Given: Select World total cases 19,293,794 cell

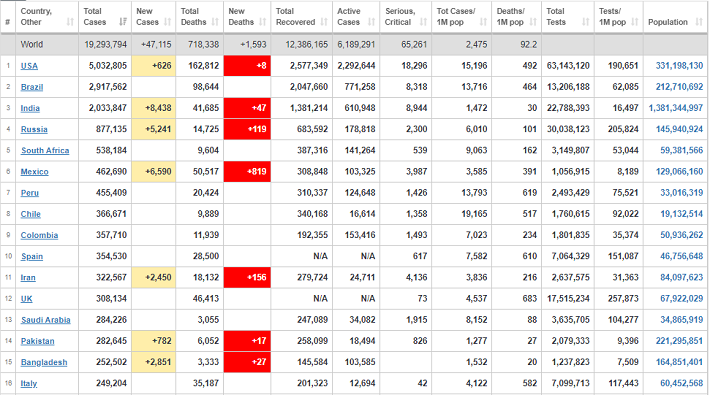Looking at the screenshot, I should [x=105, y=44].
